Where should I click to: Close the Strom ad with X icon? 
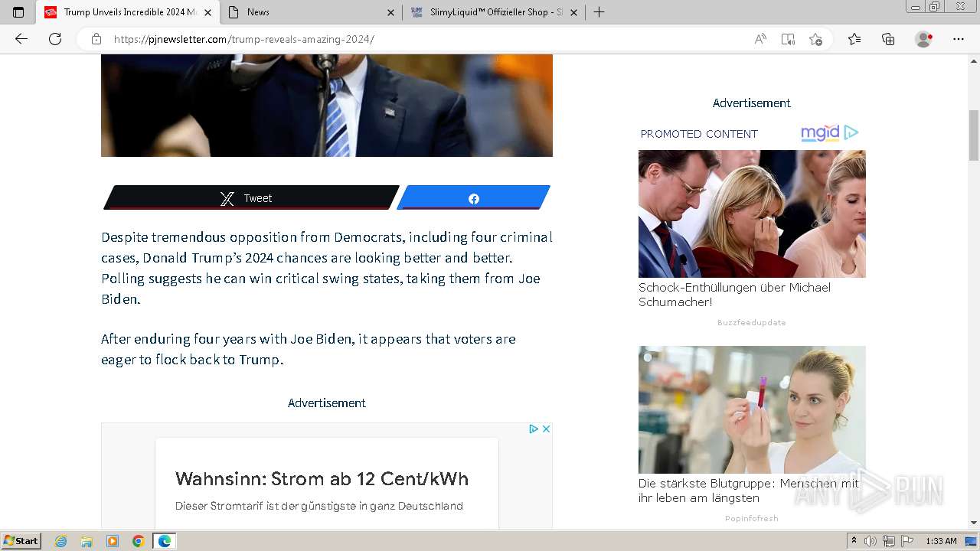pyautogui.click(x=546, y=429)
